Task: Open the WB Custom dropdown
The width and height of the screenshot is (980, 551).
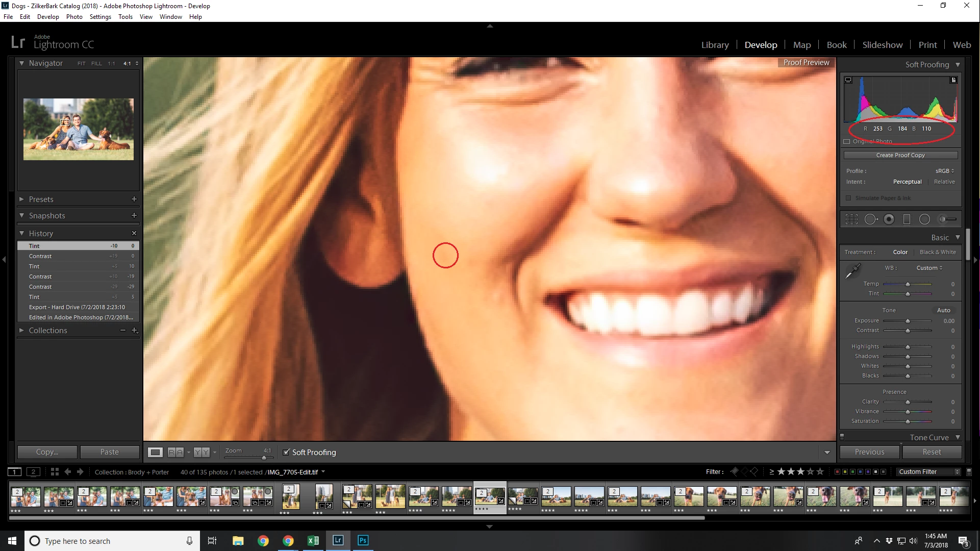Action: pos(929,268)
